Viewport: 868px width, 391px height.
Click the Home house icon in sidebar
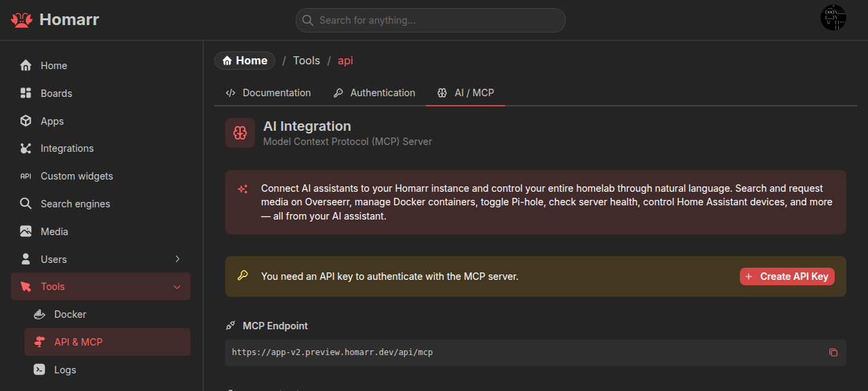pyautogui.click(x=26, y=66)
